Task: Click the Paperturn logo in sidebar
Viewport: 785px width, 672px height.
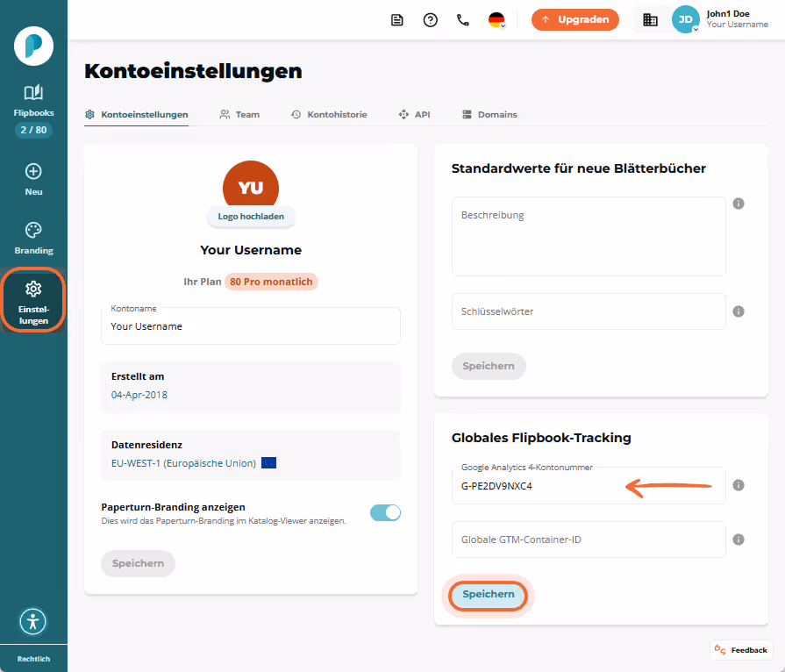Action: 33,46
